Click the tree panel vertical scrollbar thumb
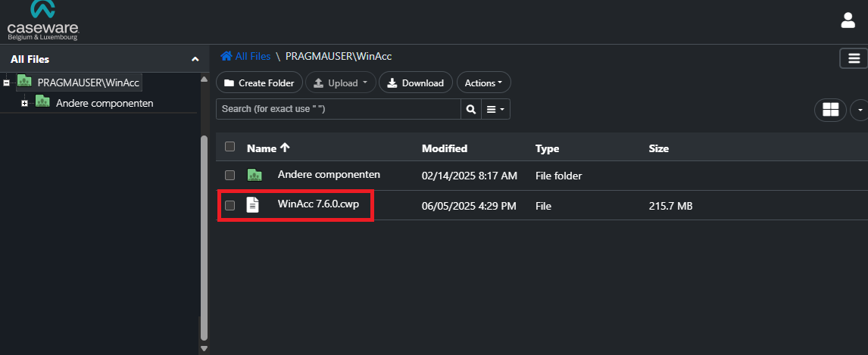This screenshot has width=868, height=355. 204,237
